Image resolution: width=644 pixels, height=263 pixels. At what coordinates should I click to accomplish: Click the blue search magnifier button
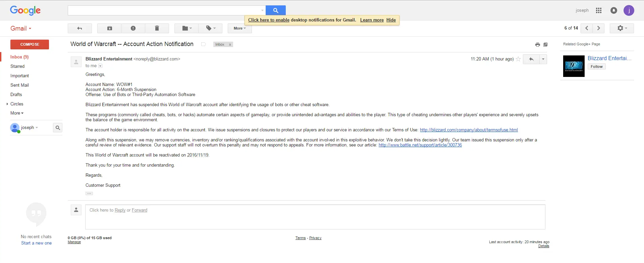pyautogui.click(x=276, y=10)
